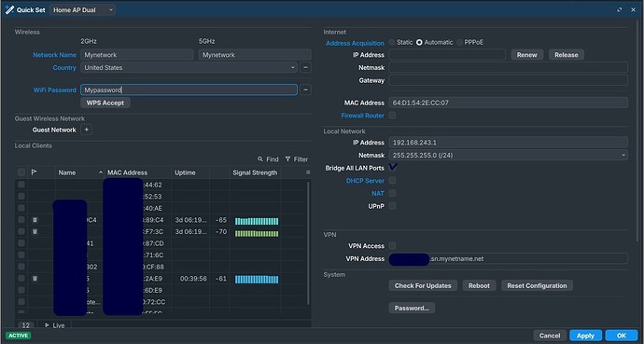The width and height of the screenshot is (644, 344).
Task: Add a Guest Network with plus icon
Action: pos(86,130)
